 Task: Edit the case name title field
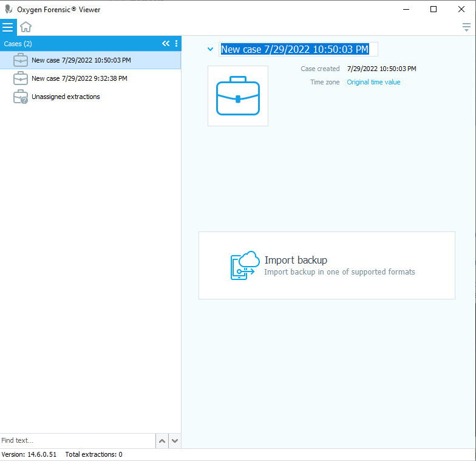pos(297,50)
